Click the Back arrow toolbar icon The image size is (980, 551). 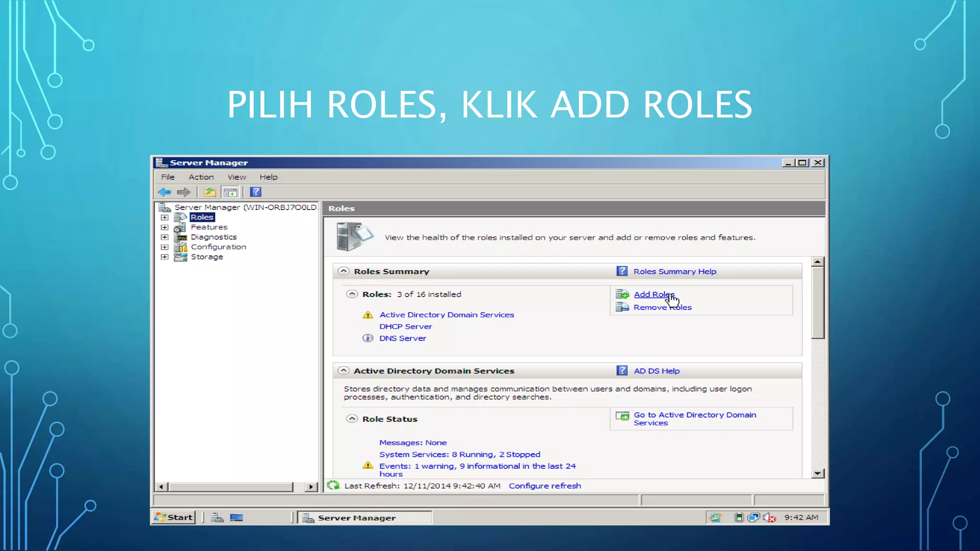point(165,192)
